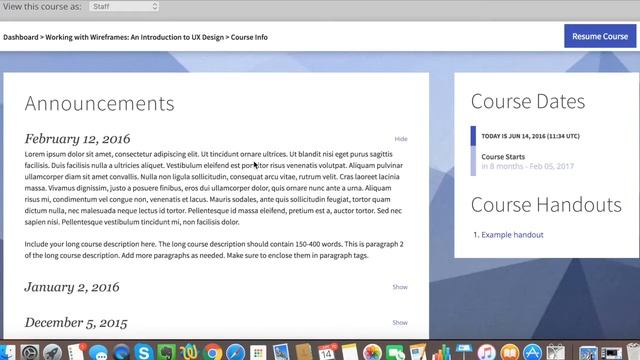Open Working with Wireframes course breadcrumb
Screen dimensions: 640x360
pyautogui.click(x=135, y=37)
